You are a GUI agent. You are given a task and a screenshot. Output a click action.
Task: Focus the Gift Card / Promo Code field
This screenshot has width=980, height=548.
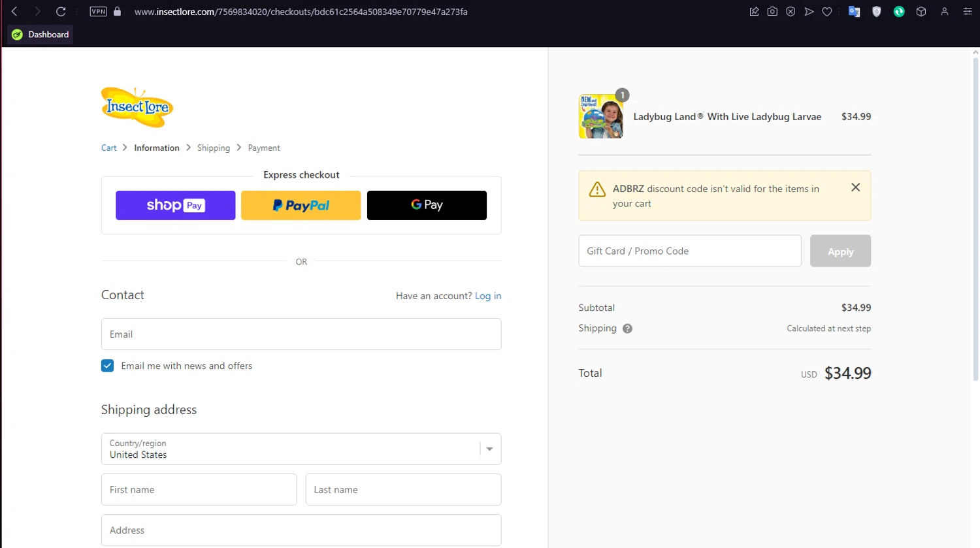[x=690, y=251]
